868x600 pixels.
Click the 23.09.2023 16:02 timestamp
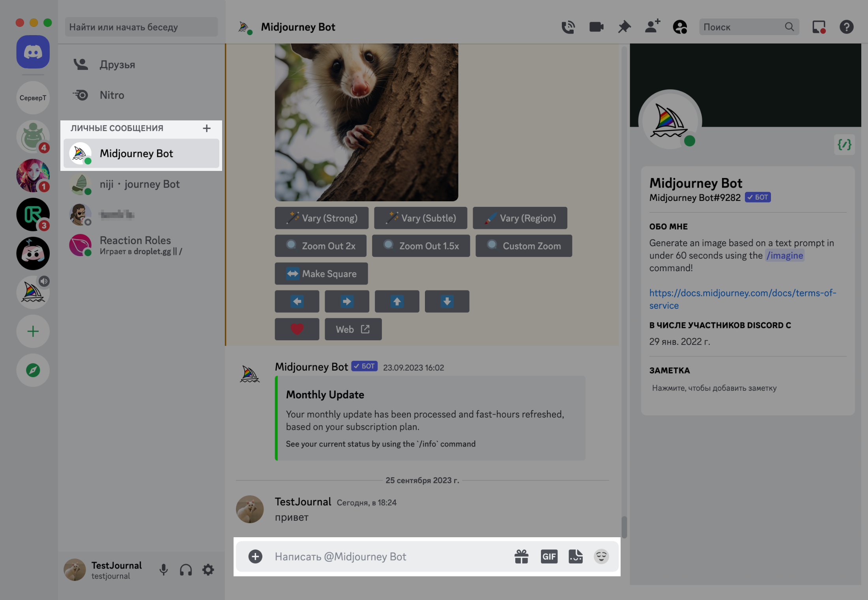[413, 367]
